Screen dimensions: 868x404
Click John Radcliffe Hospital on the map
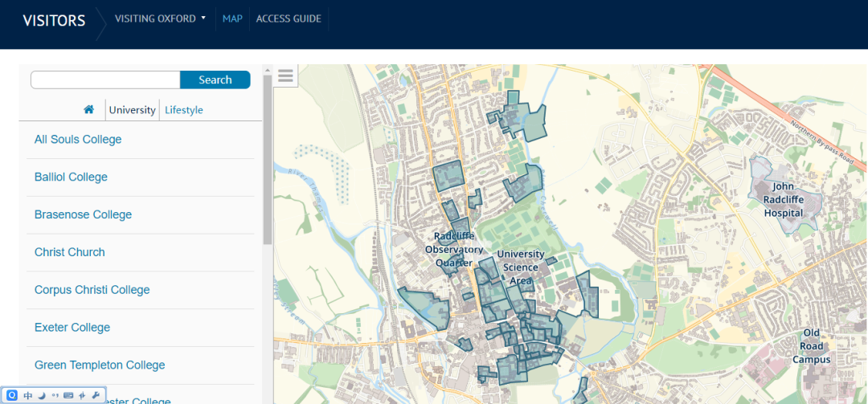tap(783, 199)
